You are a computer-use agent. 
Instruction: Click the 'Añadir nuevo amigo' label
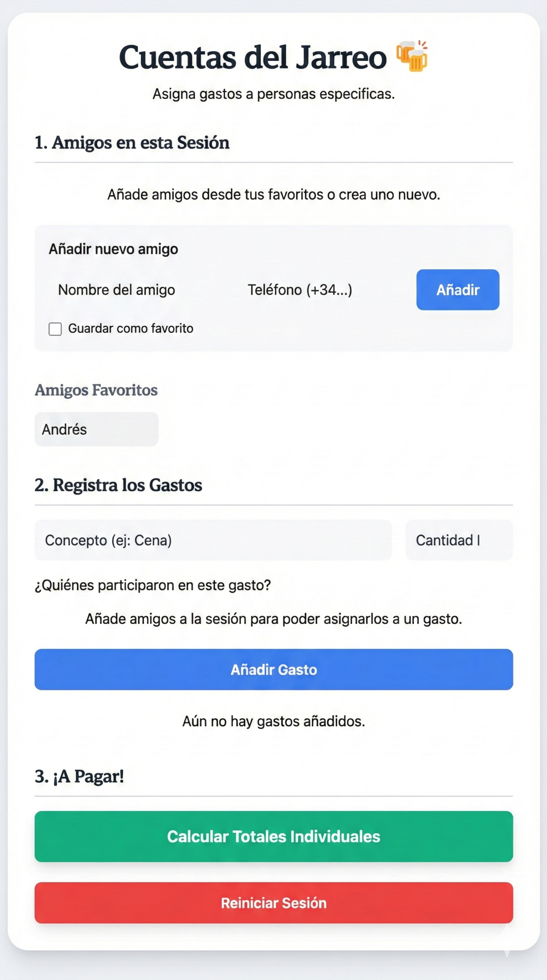(113, 249)
